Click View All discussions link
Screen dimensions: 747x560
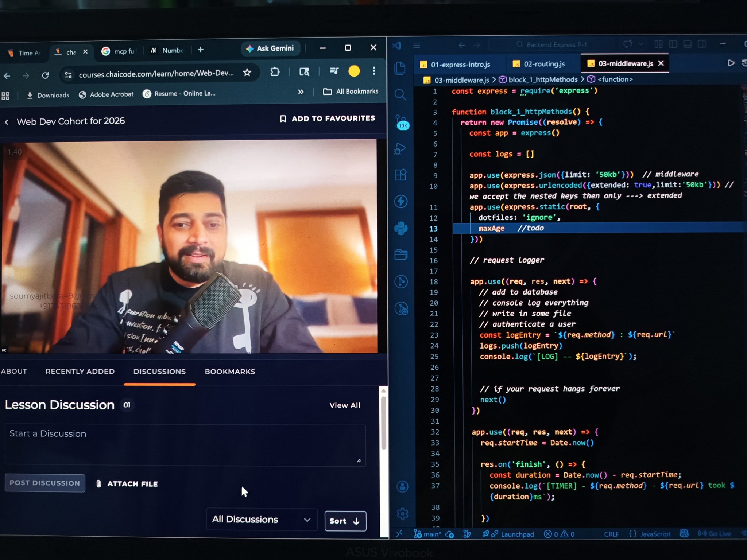pos(344,405)
